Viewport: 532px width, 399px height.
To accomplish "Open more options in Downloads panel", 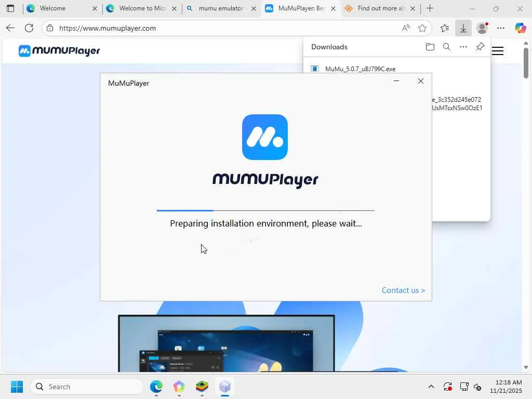I will [x=463, y=47].
